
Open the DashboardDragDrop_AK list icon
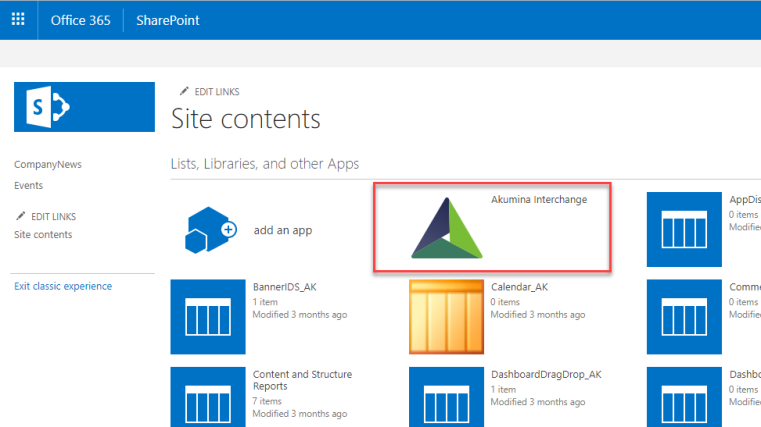(447, 396)
